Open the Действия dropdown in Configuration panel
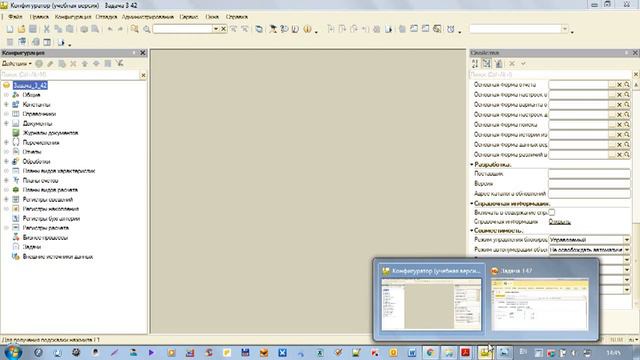The image size is (640, 360). [x=16, y=64]
